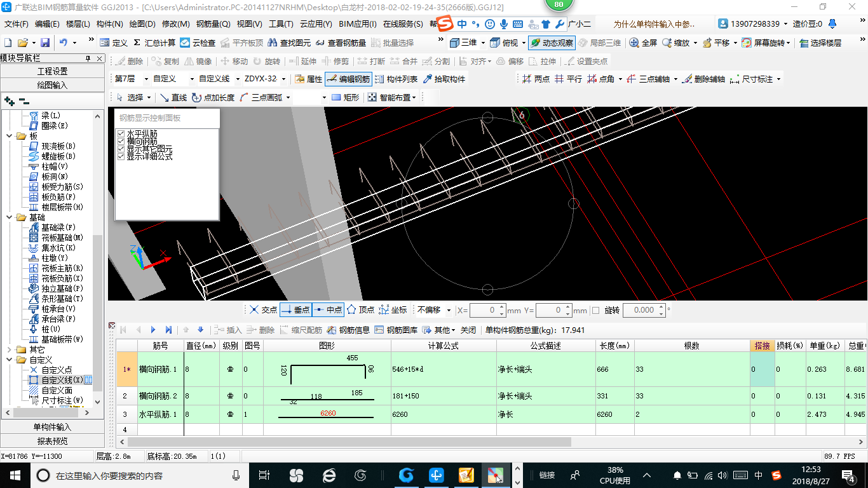Open 云应用(Y) menu
Screen dimensions: 868x488
click(x=316, y=24)
